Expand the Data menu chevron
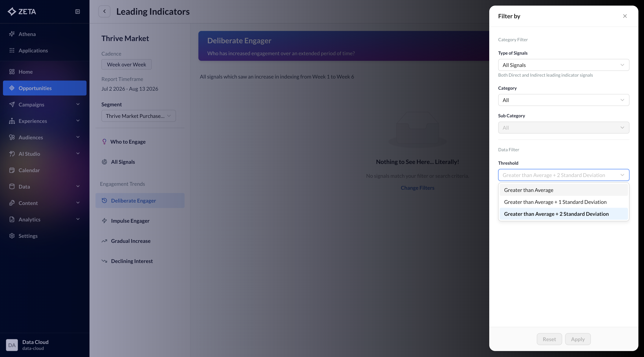644x357 pixels. click(78, 186)
